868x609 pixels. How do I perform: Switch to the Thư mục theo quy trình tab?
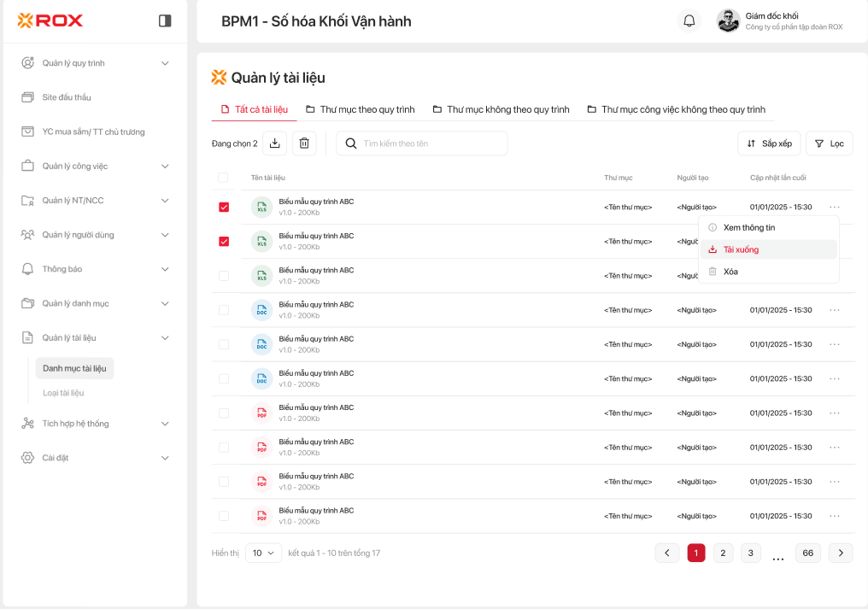[x=361, y=109]
